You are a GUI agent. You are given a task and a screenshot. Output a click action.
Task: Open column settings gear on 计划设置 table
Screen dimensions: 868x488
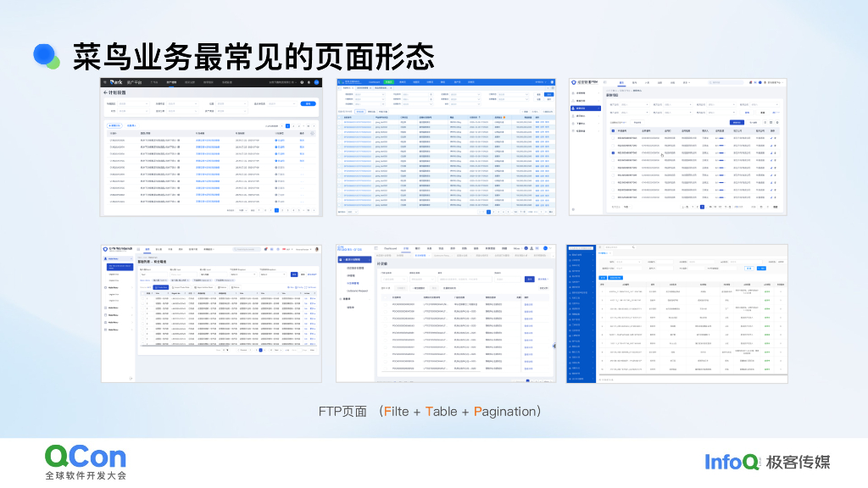click(x=312, y=133)
